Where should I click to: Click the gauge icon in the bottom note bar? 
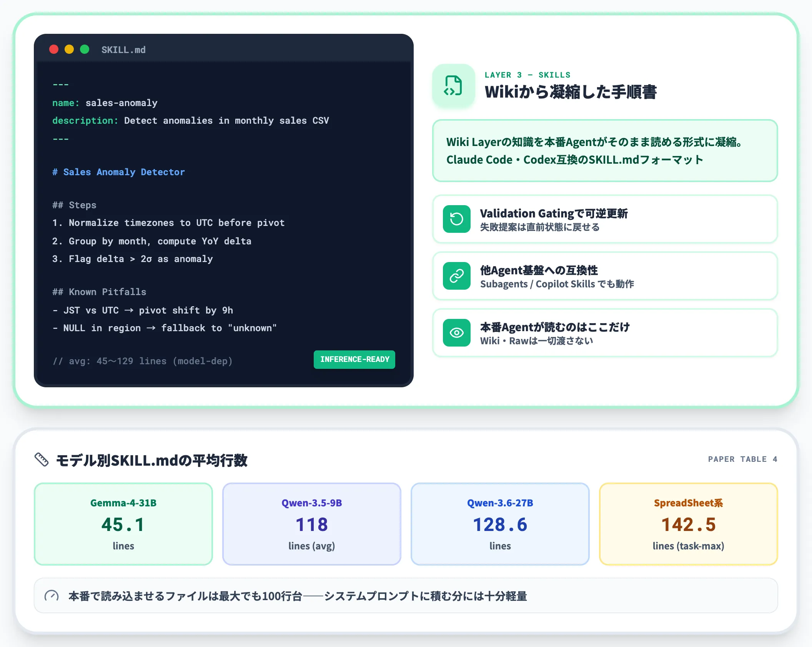pos(52,596)
